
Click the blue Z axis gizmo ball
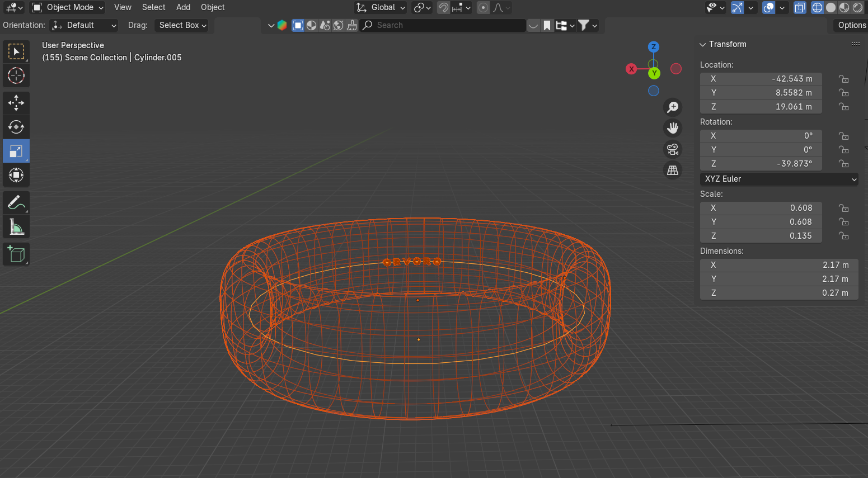[654, 47]
